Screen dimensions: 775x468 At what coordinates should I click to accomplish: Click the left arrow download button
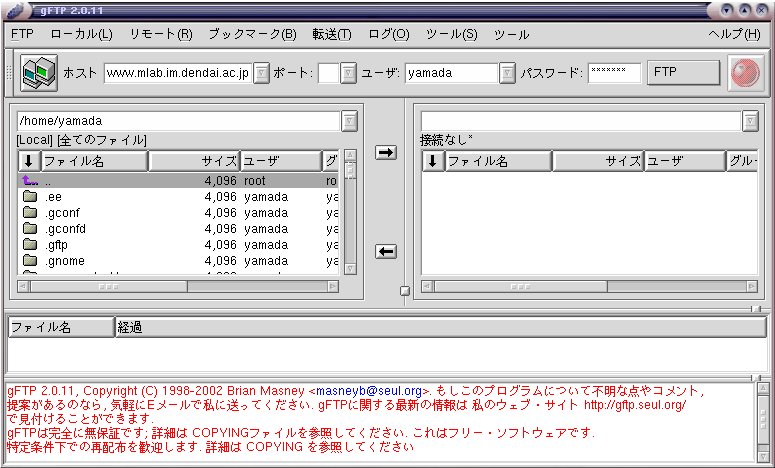click(386, 251)
